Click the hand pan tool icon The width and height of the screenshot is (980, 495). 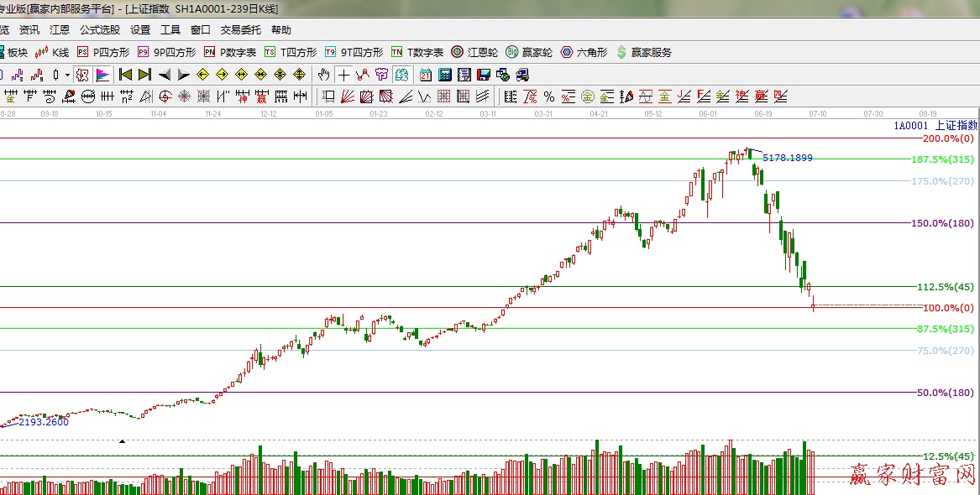(323, 75)
